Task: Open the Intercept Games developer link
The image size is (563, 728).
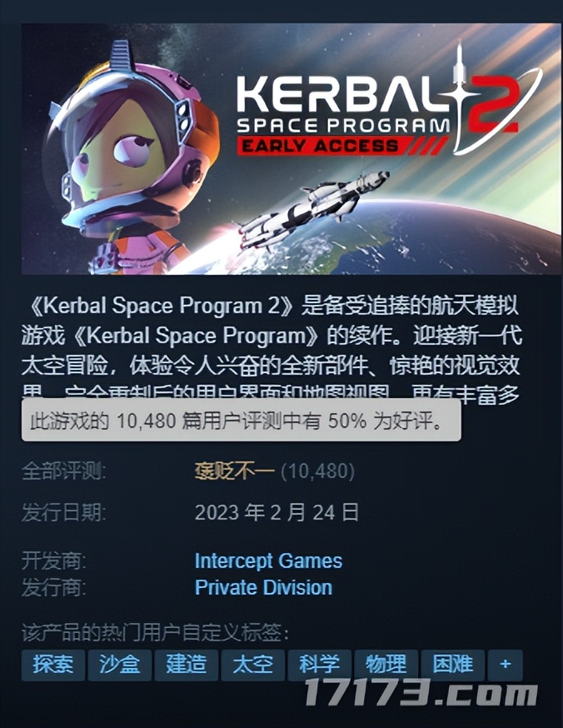Action: (268, 561)
